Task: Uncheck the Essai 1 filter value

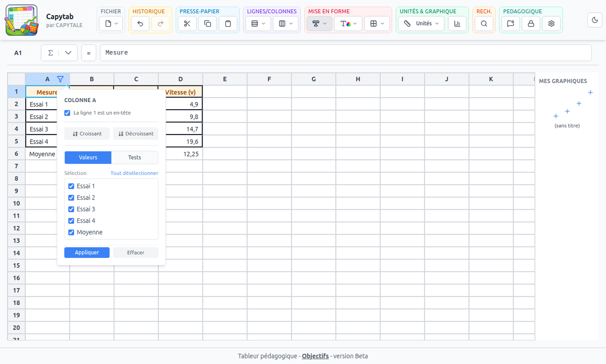Action: (x=71, y=186)
